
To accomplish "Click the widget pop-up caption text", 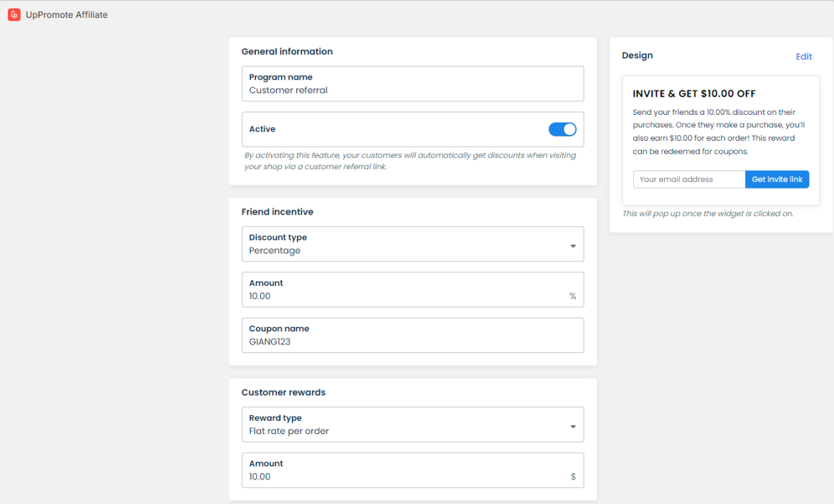I will pos(708,214).
